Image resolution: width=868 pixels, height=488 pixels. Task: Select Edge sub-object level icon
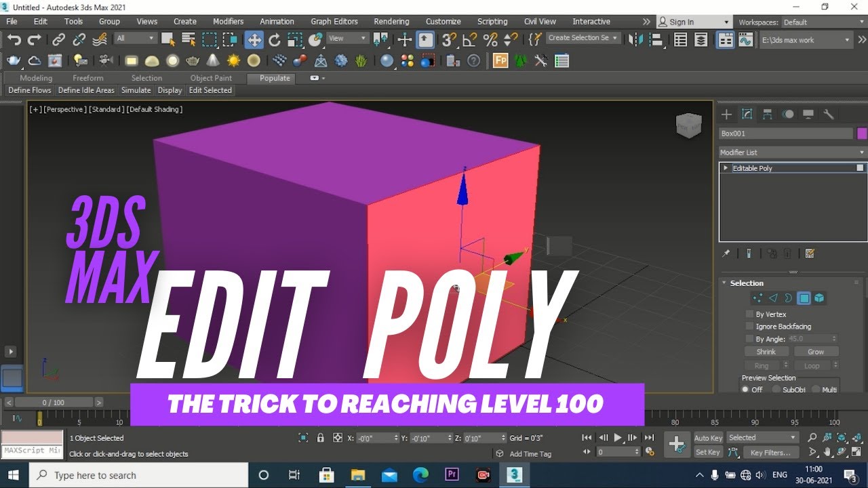[x=773, y=298]
